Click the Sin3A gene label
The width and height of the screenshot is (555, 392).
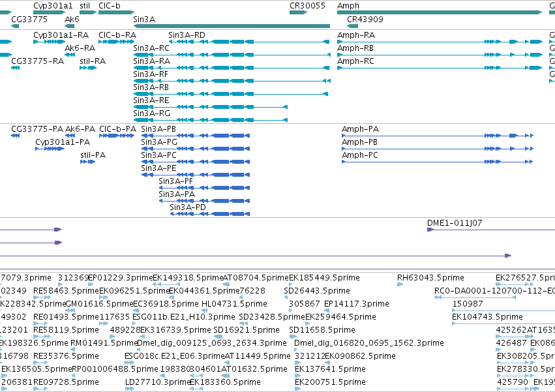coord(144,19)
